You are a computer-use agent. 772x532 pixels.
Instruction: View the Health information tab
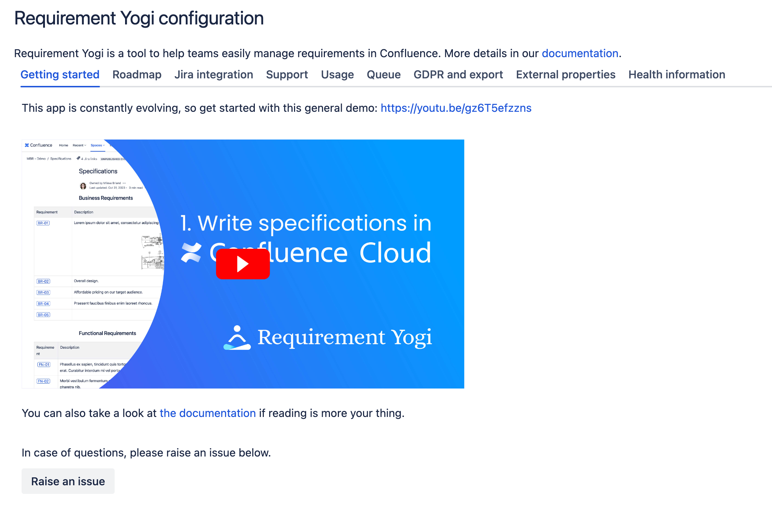coord(676,75)
